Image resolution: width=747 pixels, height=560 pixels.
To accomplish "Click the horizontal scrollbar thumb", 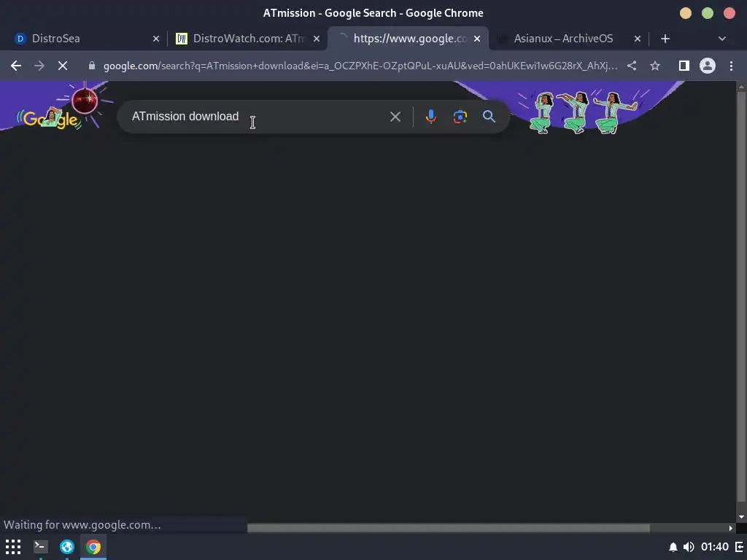I will tap(449, 528).
